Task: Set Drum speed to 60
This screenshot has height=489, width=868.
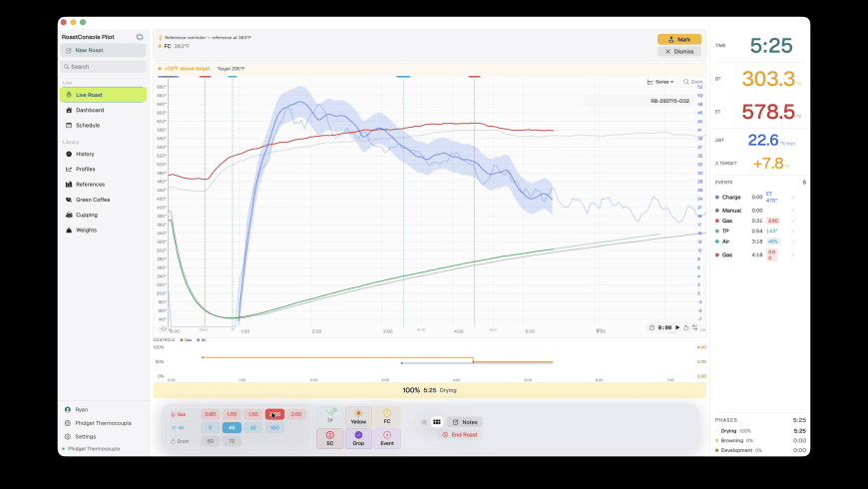Action: [x=210, y=441]
